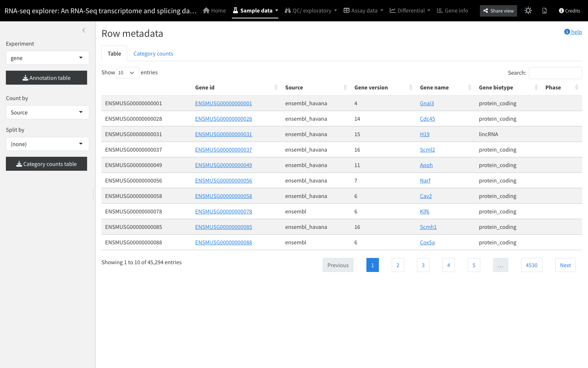
Task: Click Previous page button
Action: (338, 265)
